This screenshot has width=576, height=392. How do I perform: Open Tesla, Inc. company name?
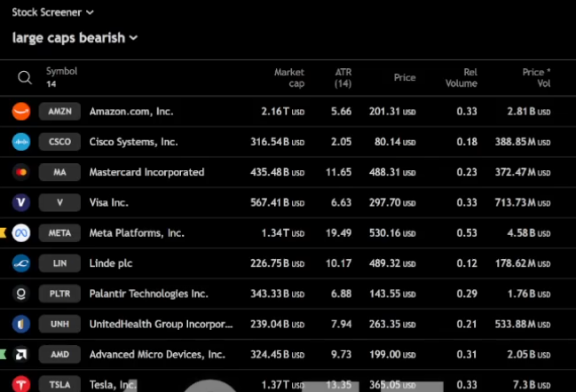(x=113, y=385)
